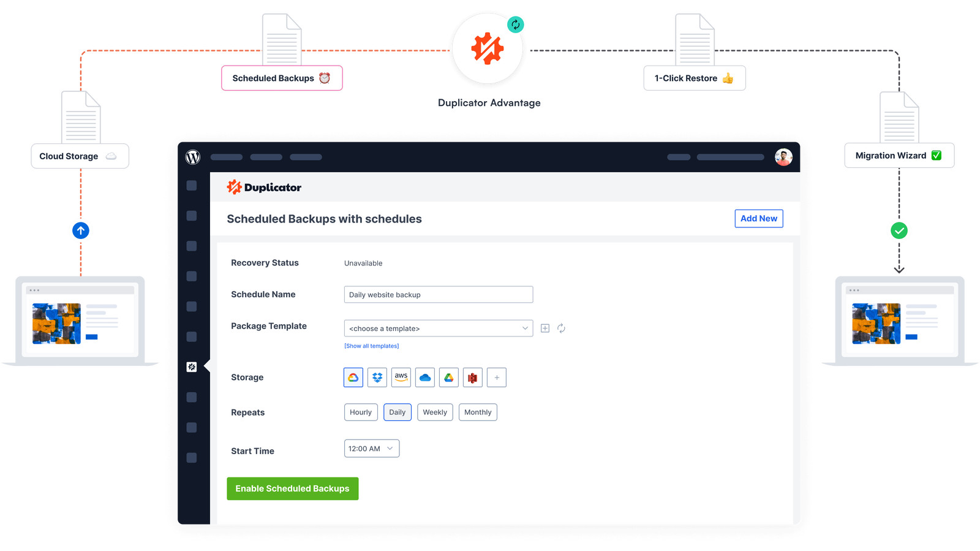This screenshot has width=980, height=551.
Task: Open the Package Template dropdown
Action: point(439,329)
